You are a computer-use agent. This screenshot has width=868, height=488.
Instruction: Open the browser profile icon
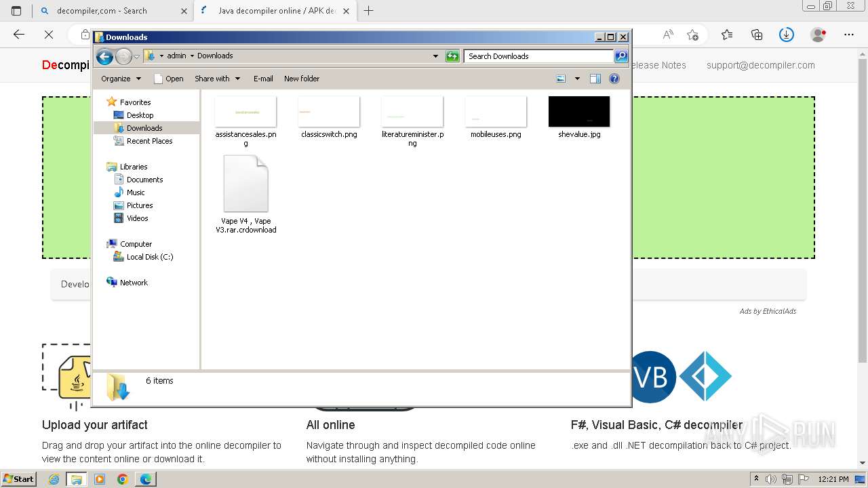point(818,35)
